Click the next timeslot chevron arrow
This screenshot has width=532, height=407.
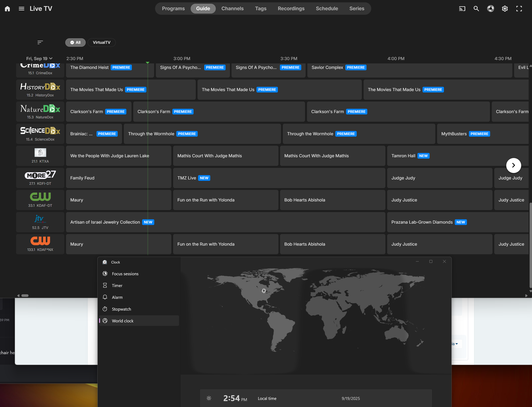point(513,166)
